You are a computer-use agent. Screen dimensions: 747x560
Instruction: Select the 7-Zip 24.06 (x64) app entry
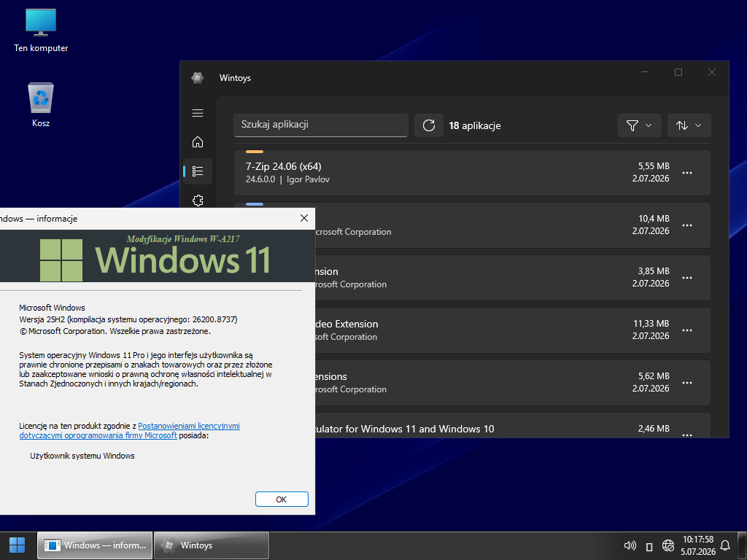point(472,173)
